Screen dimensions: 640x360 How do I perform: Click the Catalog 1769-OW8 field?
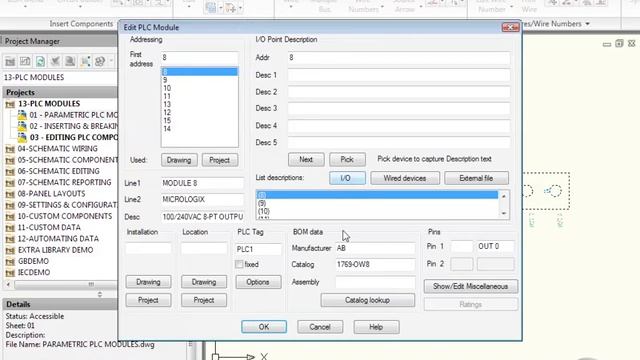tap(375, 264)
